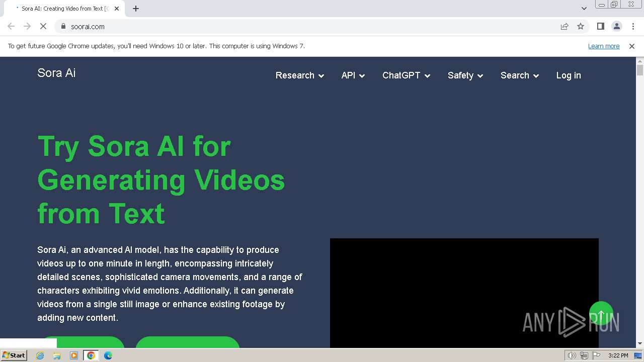Screen dimensions: 644x362
Task: Open the Log in page
Action: tap(569, 75)
